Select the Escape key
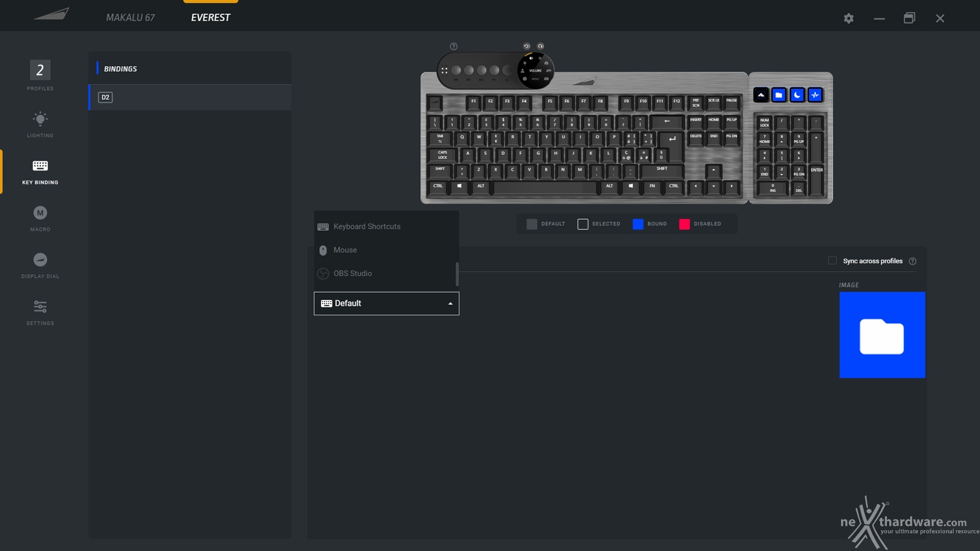Image resolution: width=980 pixels, height=551 pixels. [435, 102]
